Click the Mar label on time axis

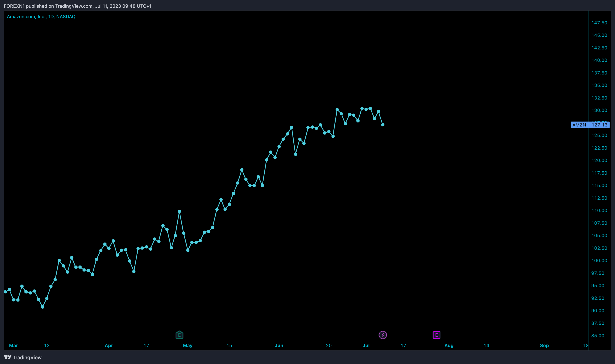13,346
